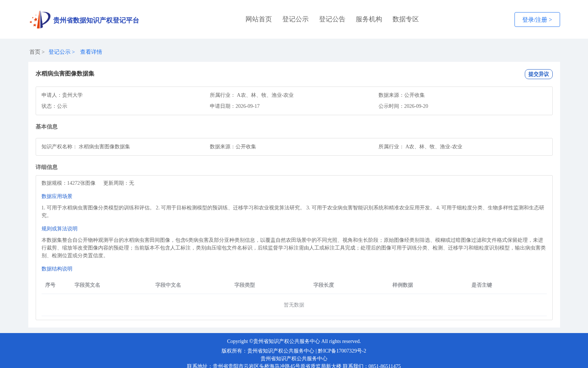The width and height of the screenshot is (588, 368).
Task: Click the 字段类型 column header
Action: click(x=245, y=285)
